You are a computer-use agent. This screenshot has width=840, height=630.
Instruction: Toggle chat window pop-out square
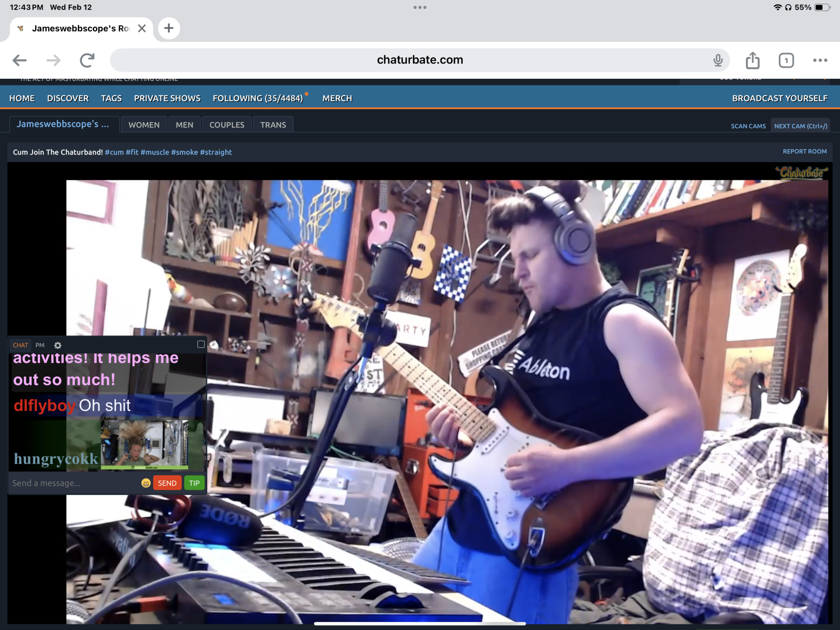(x=201, y=344)
